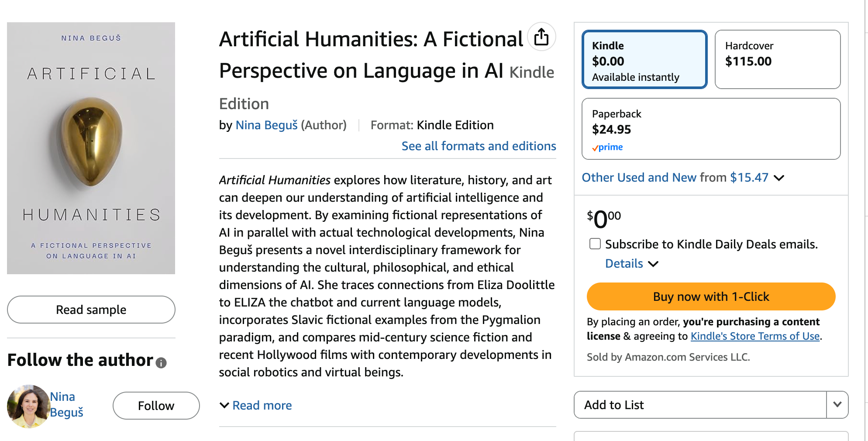The height and width of the screenshot is (441, 868).
Task: Open Kindle's Store Terms of Use link
Action: tap(755, 336)
